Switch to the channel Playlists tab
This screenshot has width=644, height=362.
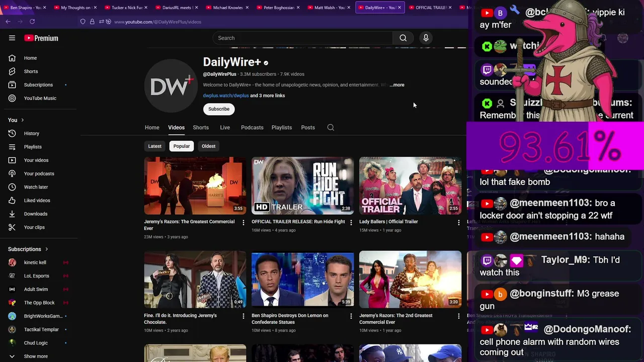point(282,128)
